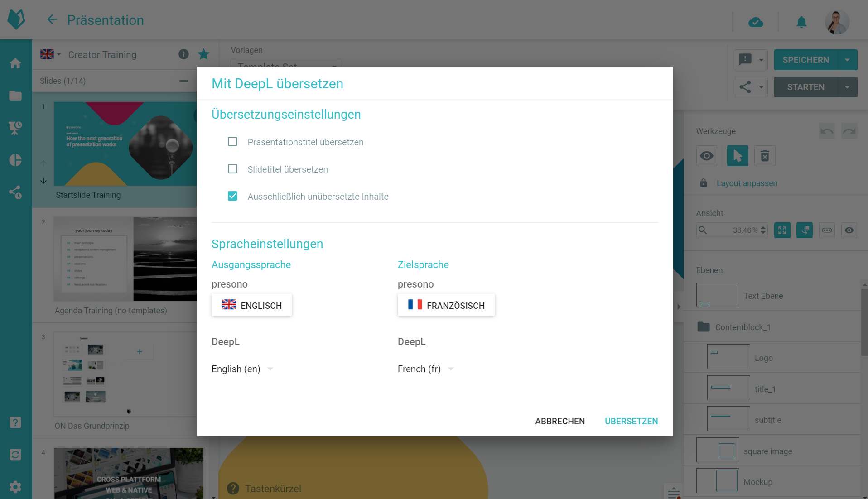Open the folder icon in the sidebar
This screenshot has height=499, width=868.
[x=15, y=96]
